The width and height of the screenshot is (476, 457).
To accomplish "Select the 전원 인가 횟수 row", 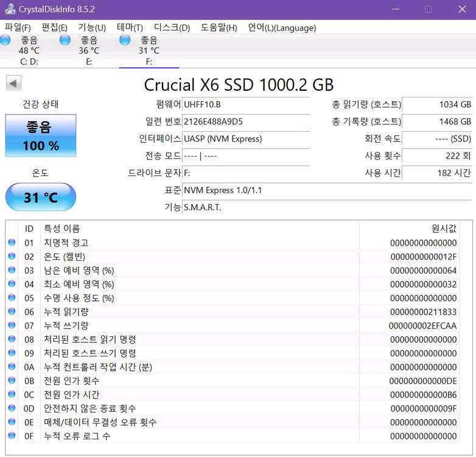I will [233, 380].
